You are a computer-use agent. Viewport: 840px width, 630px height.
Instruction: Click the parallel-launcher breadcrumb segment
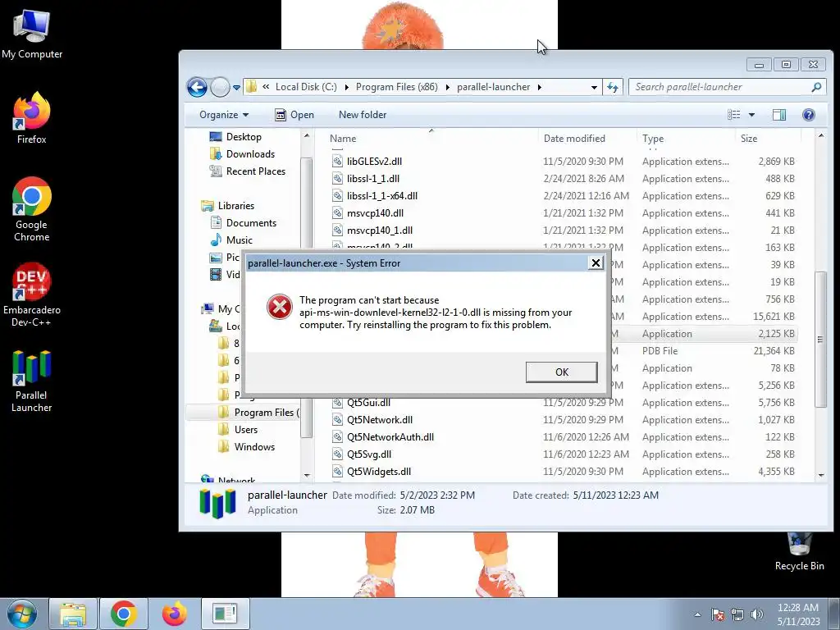(x=493, y=87)
